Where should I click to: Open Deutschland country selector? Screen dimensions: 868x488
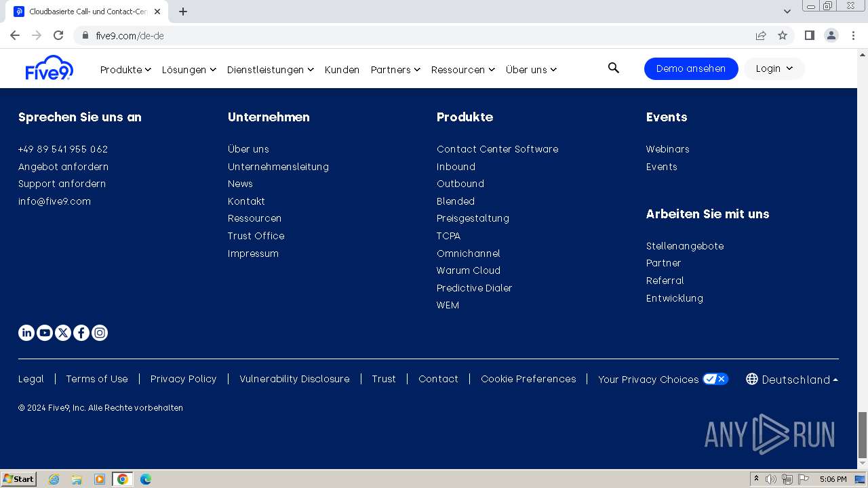coord(792,380)
